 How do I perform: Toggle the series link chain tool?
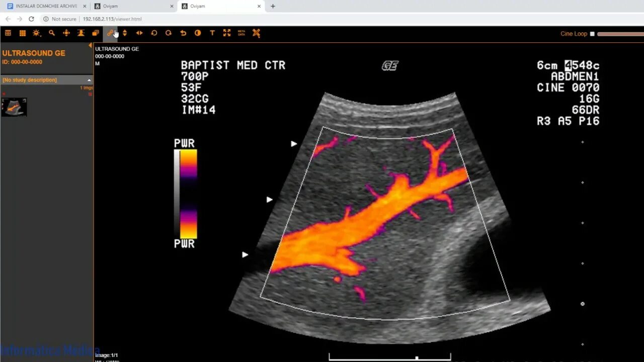point(110,33)
